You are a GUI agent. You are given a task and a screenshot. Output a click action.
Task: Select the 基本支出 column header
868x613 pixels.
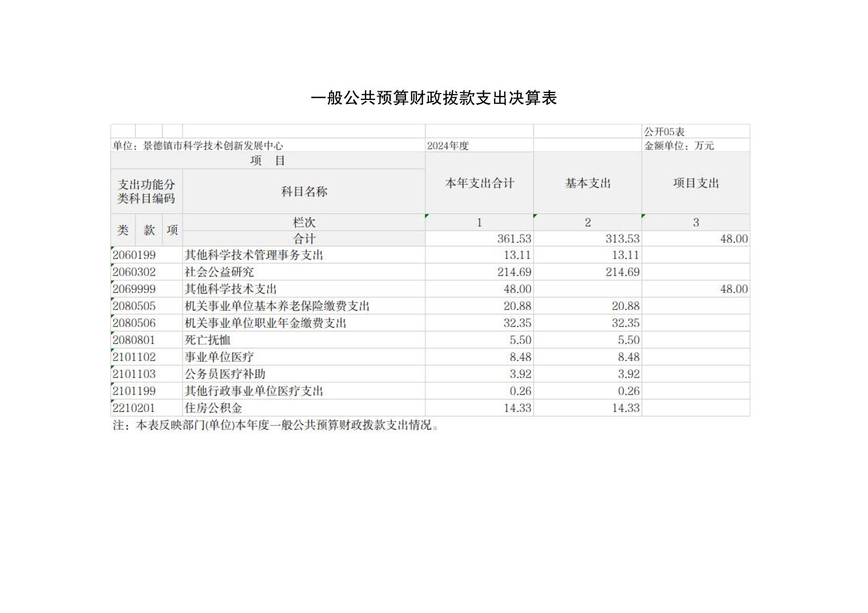588,183
